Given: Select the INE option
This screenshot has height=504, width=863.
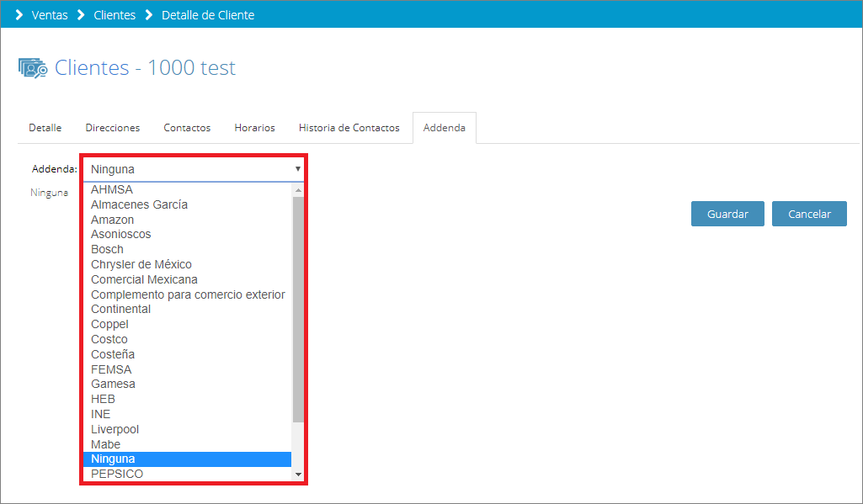Looking at the screenshot, I should pyautogui.click(x=187, y=414).
